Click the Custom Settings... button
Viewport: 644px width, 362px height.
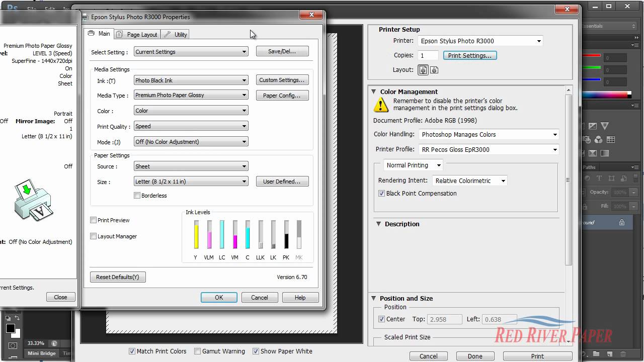click(x=282, y=80)
